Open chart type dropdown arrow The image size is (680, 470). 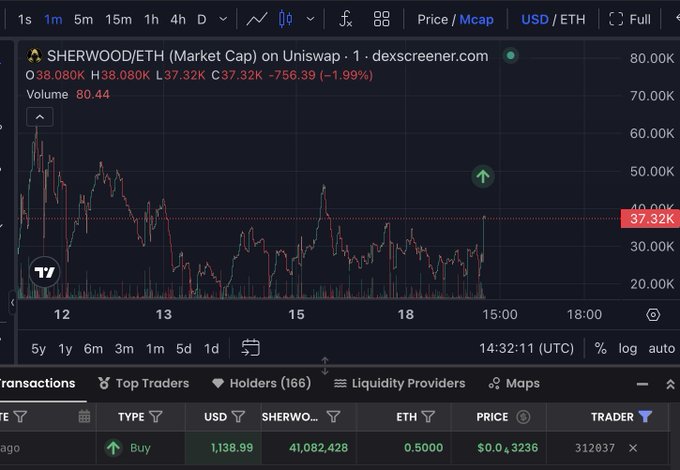pyautogui.click(x=310, y=19)
